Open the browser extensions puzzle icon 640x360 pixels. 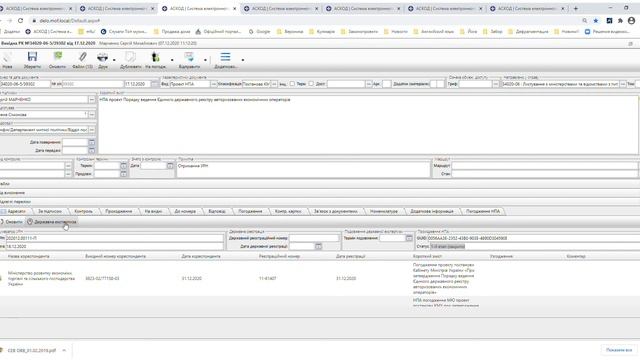point(620,20)
